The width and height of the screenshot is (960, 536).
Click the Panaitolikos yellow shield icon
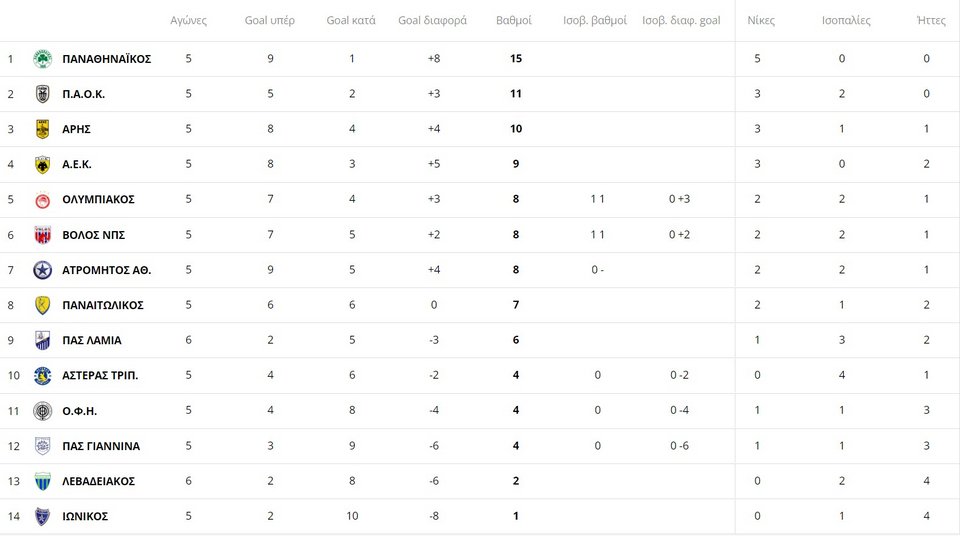42,305
